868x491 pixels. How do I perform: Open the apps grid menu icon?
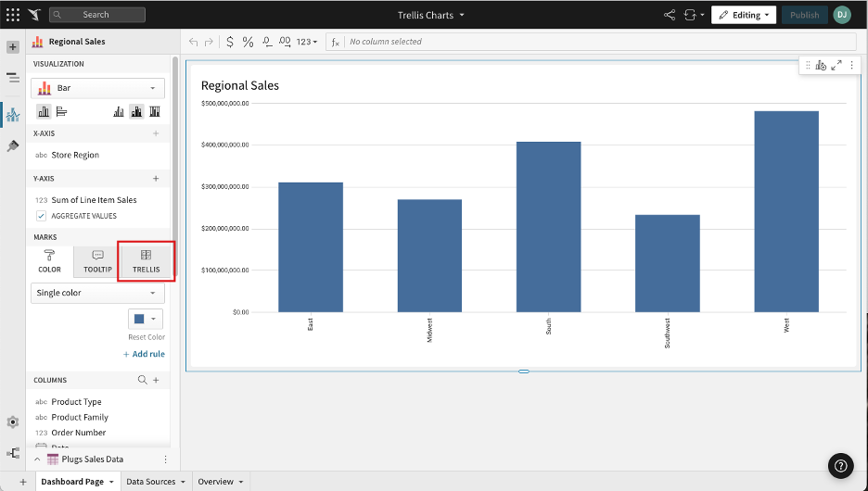12,15
